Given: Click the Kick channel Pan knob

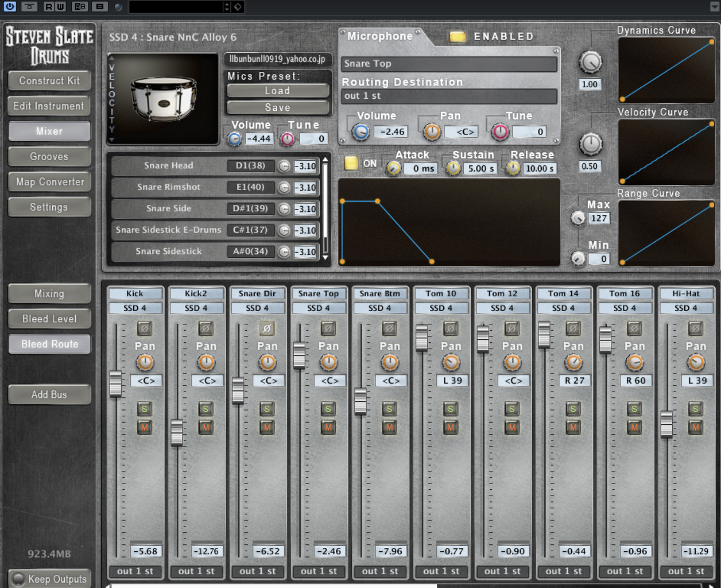Looking at the screenshot, I should coord(145,362).
